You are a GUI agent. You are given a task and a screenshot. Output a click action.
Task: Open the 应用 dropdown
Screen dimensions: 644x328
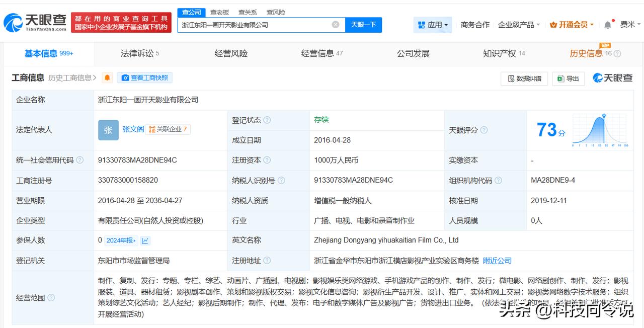[433, 25]
